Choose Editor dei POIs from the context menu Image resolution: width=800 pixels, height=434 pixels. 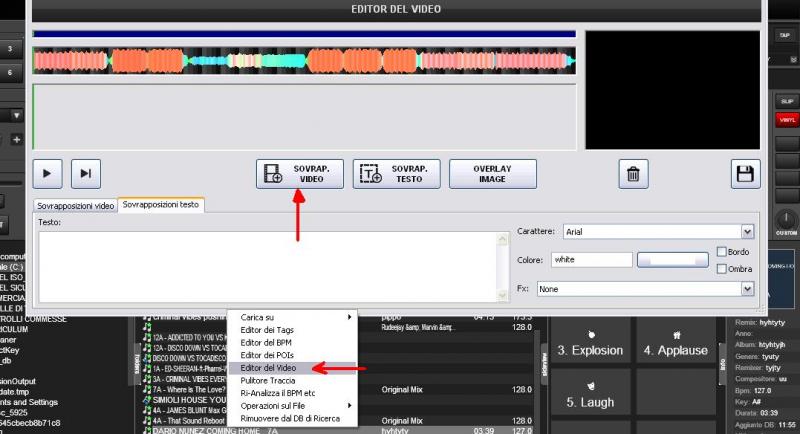coord(292,355)
